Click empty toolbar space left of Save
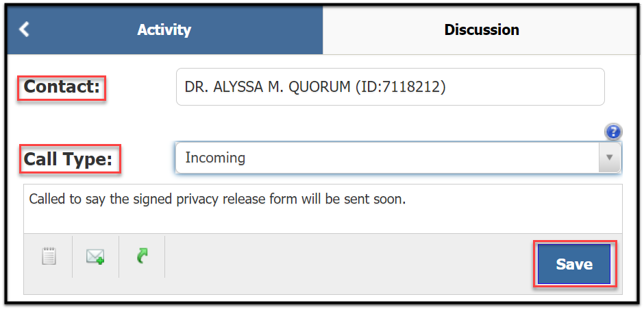This screenshot has width=644, height=310. (x=349, y=264)
